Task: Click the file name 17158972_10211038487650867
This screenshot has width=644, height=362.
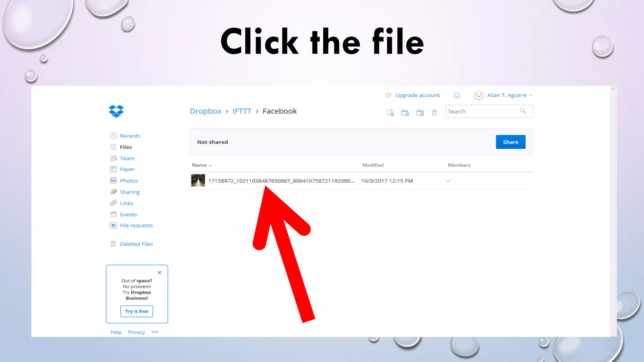Action: point(281,181)
